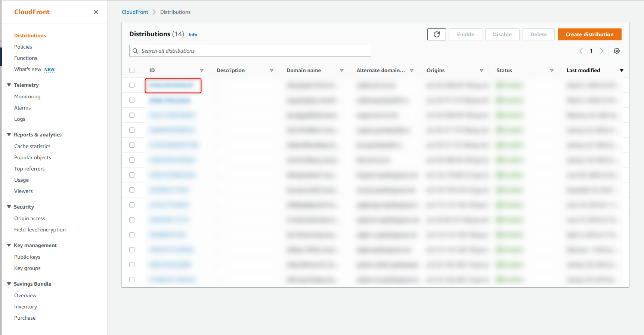Open the Info link beside Distributions
Viewport: 644px width, 335px height.
pos(193,35)
